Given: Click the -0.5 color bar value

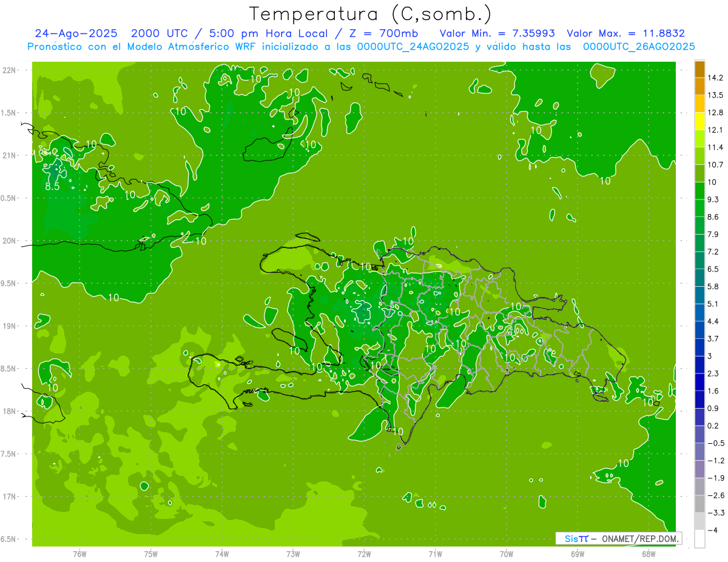Looking at the screenshot, I should (x=716, y=443).
